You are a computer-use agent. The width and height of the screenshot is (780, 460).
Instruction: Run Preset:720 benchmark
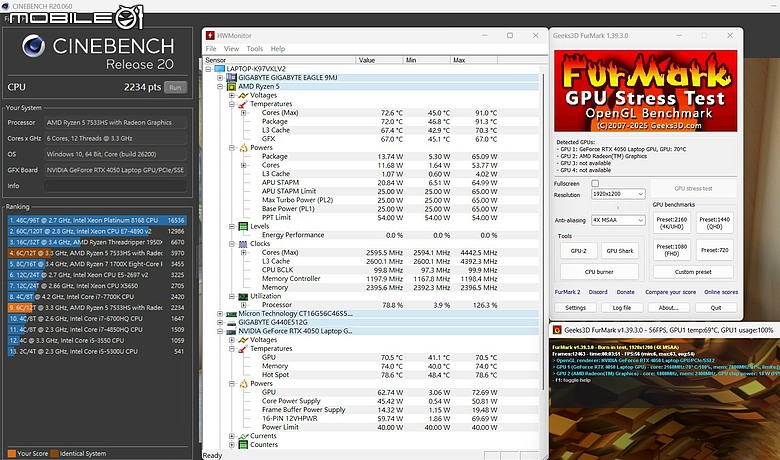(x=715, y=250)
